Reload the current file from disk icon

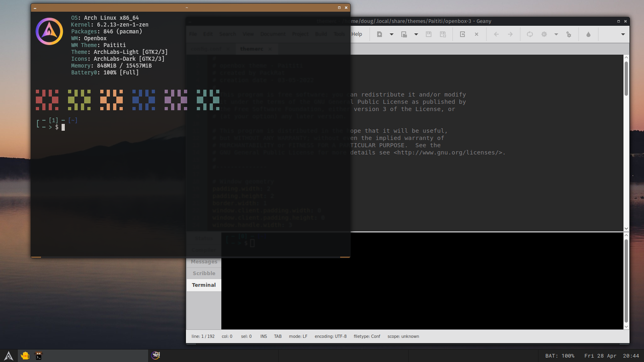click(462, 34)
